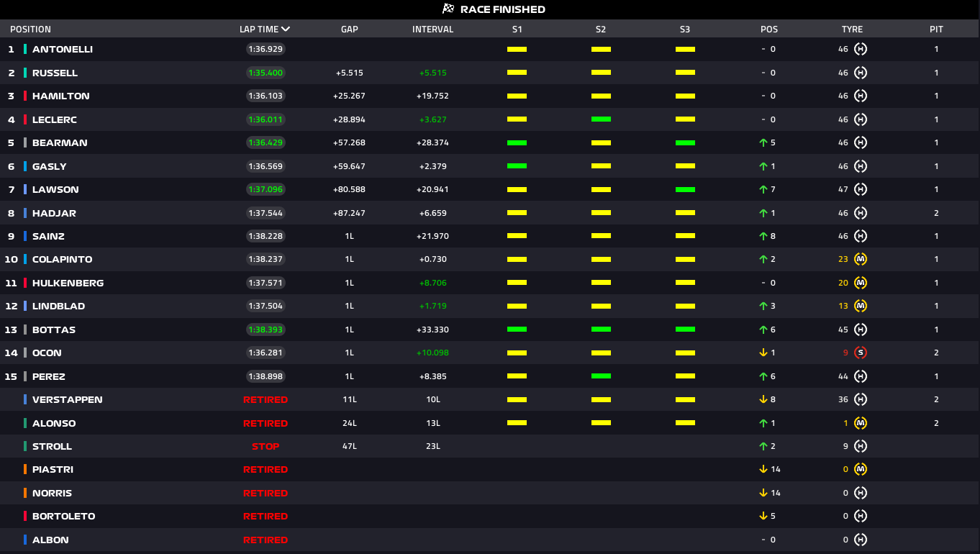Viewport: 980px width, 554px height.
Task: Click the medium tyre icon in Piastri's row
Action: 860,469
